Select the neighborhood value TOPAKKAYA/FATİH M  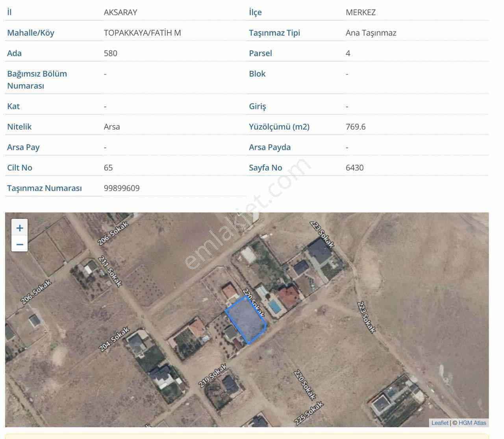143,33
